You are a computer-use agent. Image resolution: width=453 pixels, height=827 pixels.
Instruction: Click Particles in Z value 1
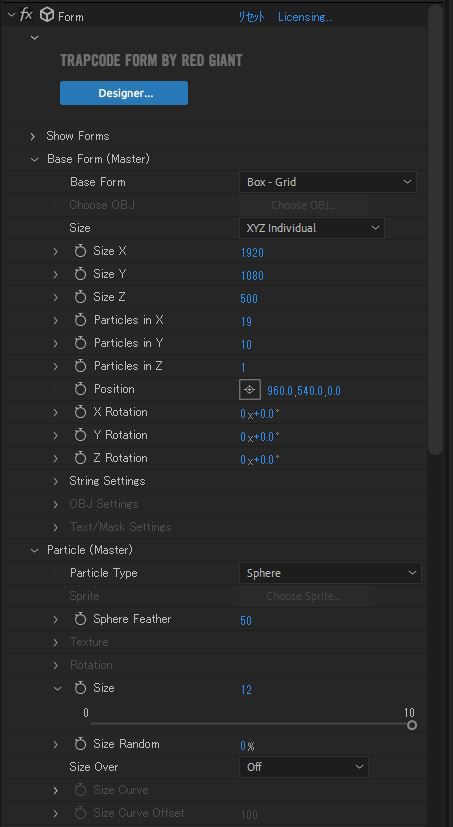pos(243,368)
